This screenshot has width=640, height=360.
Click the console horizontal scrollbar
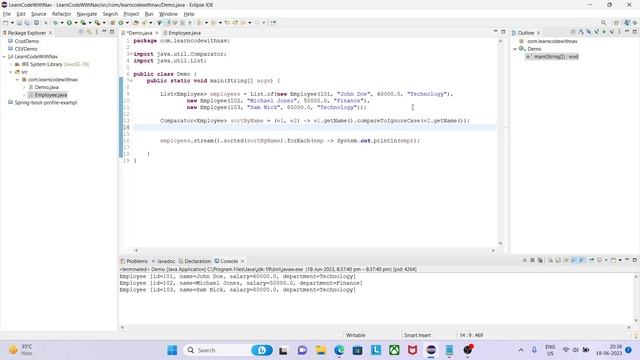coord(375,327)
